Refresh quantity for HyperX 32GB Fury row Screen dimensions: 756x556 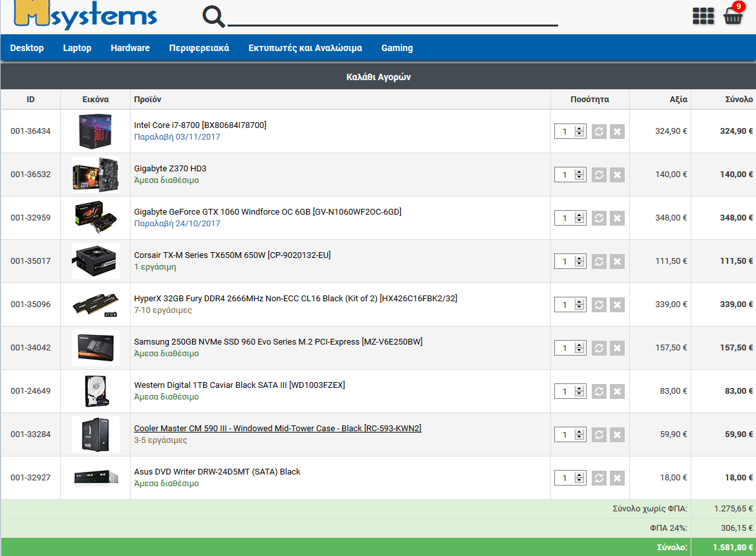coord(599,305)
